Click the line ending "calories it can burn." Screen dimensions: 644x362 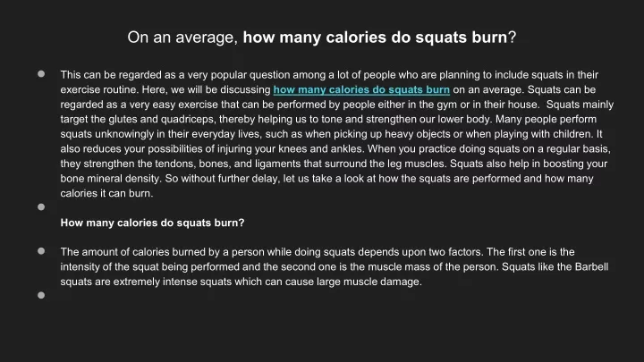pos(106,193)
